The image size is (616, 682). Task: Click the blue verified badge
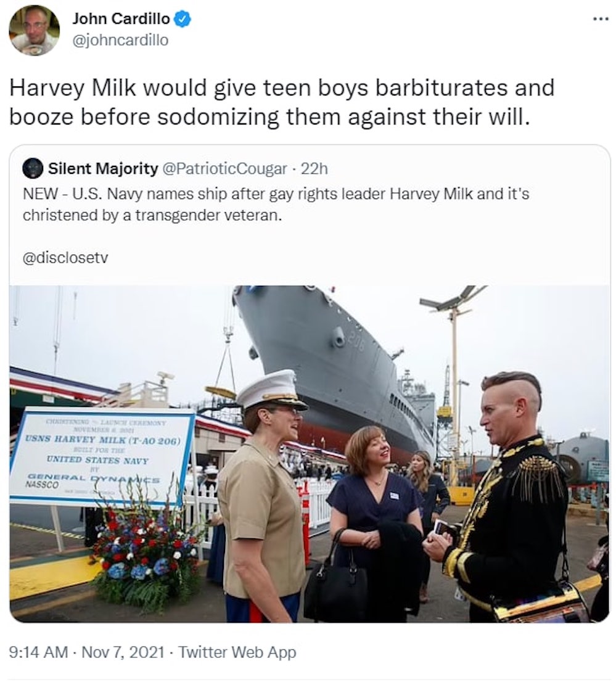tap(183, 18)
